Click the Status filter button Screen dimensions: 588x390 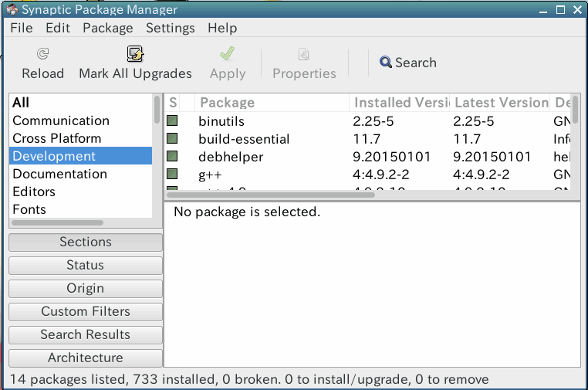tap(86, 266)
